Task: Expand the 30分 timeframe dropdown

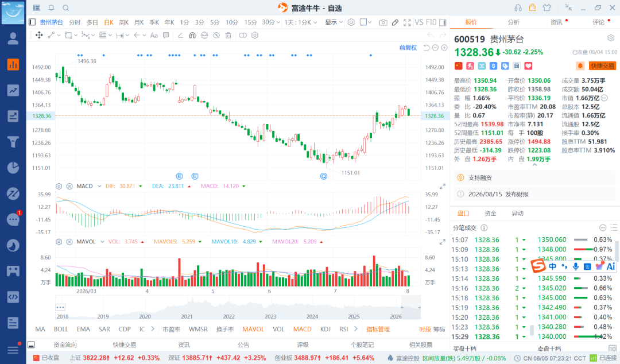Action: tap(271, 22)
